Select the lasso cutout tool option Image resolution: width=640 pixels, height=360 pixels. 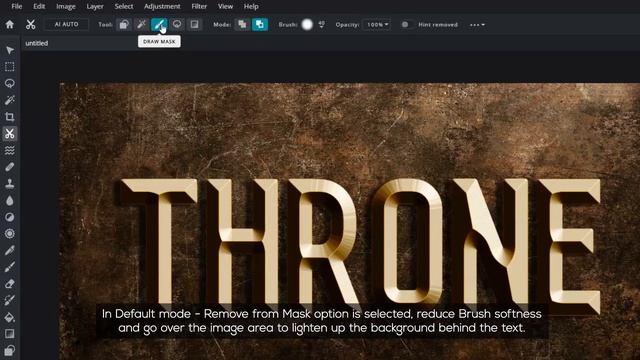[177, 24]
